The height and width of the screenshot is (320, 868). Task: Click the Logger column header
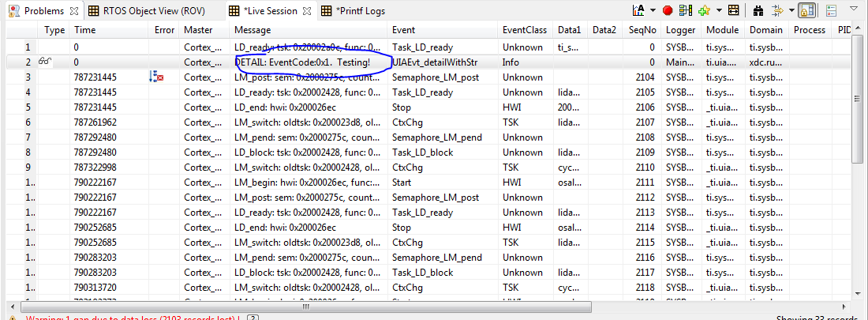tap(681, 30)
